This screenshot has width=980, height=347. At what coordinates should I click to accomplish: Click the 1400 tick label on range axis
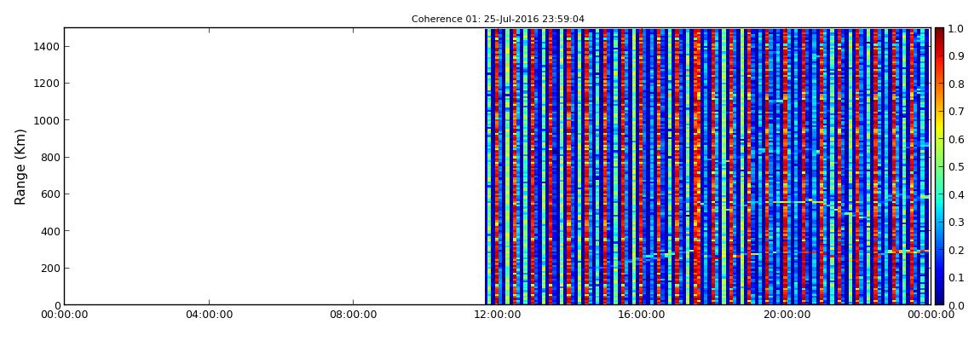(46, 46)
